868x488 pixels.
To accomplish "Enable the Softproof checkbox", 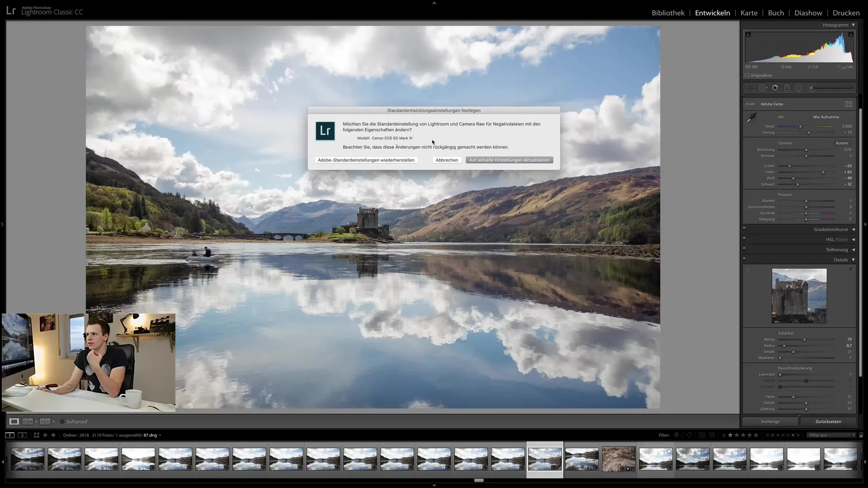I will click(x=62, y=422).
